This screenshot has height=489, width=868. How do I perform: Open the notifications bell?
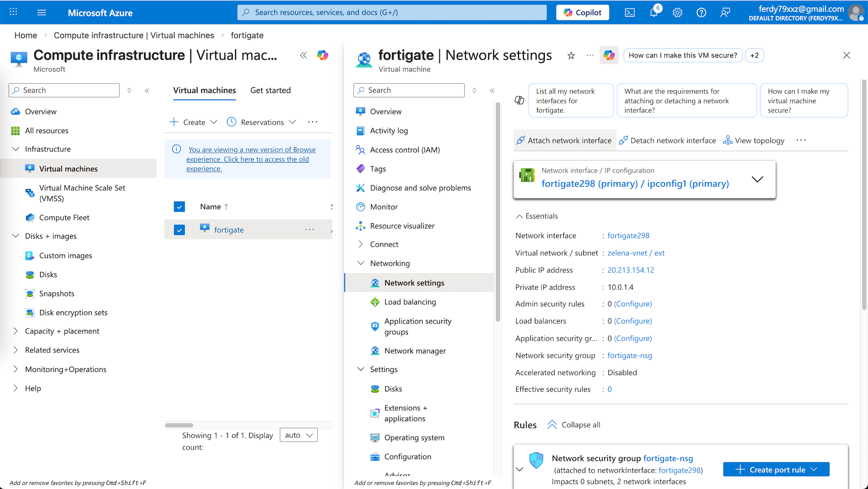tap(654, 13)
